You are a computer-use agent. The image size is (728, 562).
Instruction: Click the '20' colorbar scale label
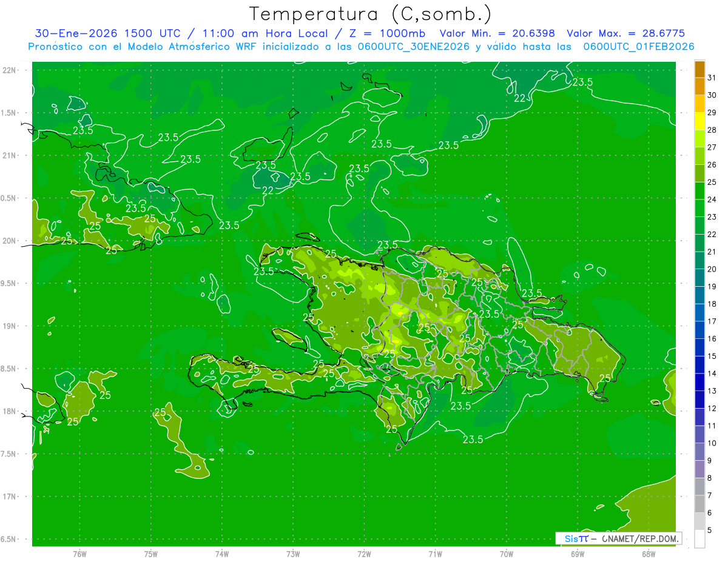pos(712,269)
